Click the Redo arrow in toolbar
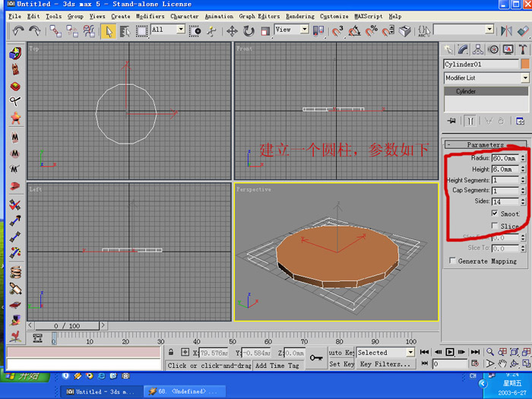 tap(35, 31)
